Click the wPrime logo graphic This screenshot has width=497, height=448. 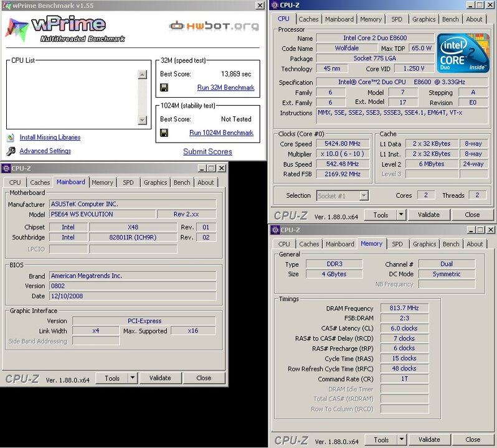point(65,29)
